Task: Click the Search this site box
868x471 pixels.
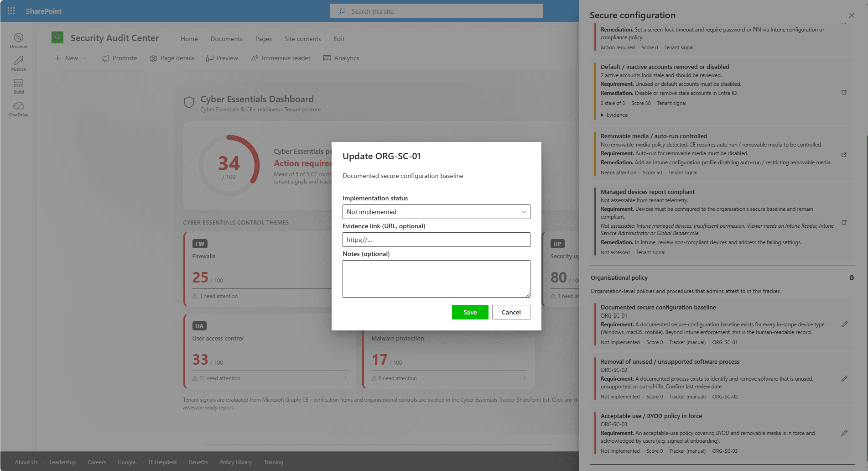Action: coord(436,11)
